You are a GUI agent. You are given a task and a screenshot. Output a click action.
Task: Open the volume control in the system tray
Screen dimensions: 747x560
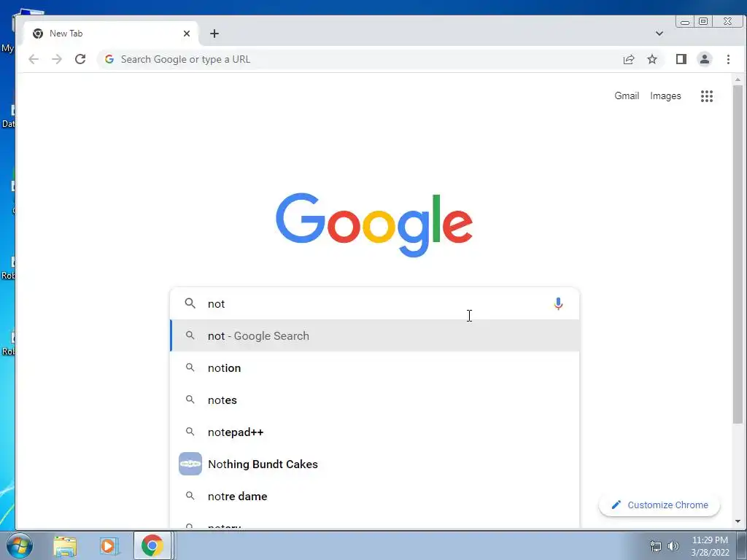pyautogui.click(x=673, y=546)
